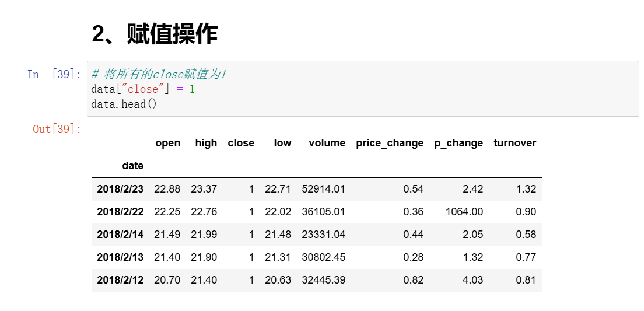
Task: Click low value 21.31
Action: (278, 257)
